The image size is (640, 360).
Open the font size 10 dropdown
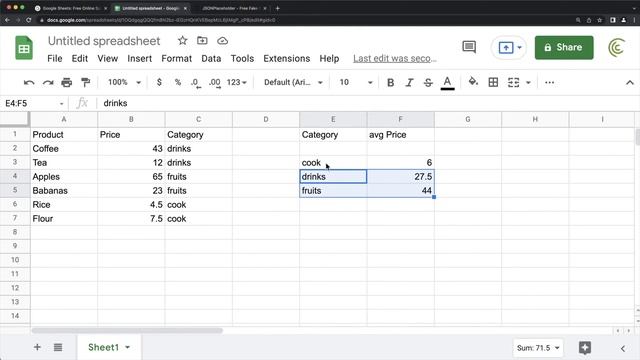click(x=356, y=82)
